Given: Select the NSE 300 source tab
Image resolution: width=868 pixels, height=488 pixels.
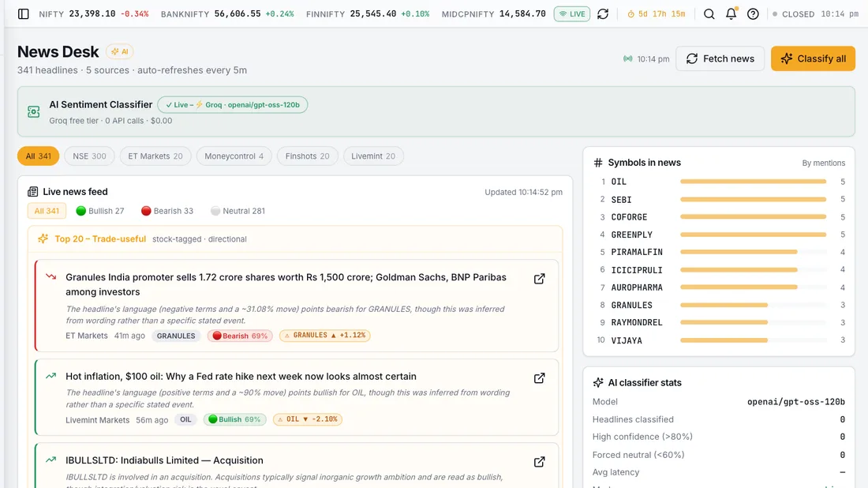Looking at the screenshot, I should click(89, 156).
